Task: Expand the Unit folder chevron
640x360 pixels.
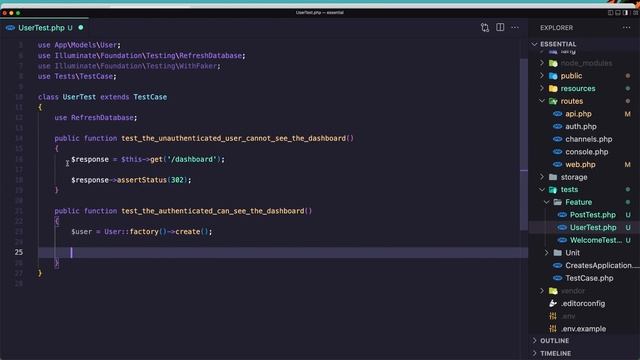Action: [x=547, y=253]
